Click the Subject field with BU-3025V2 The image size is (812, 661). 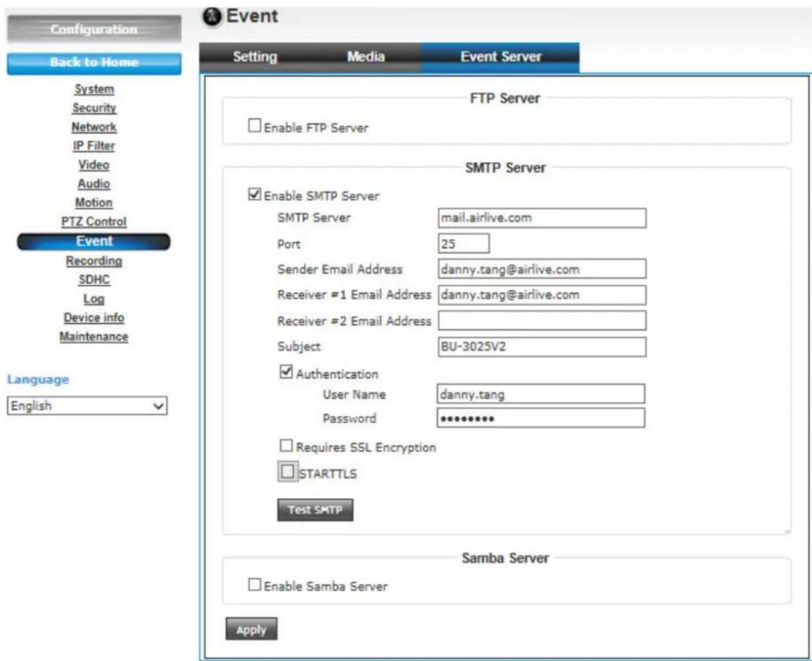click(542, 346)
